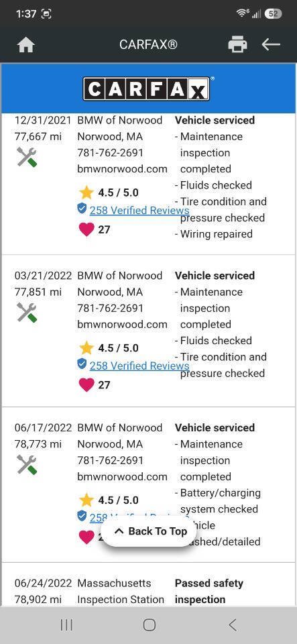Open 258 Verified Reviews link for 03/21/2022 service
The height and width of the screenshot is (644, 297).
[x=139, y=366]
